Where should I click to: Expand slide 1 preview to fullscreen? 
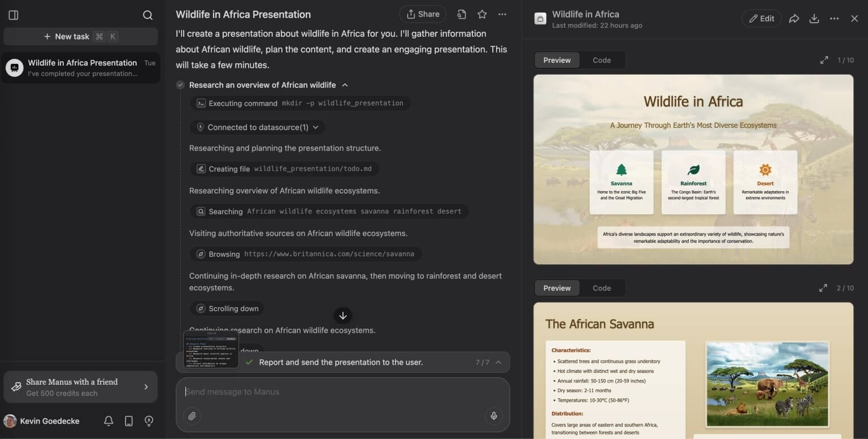click(x=824, y=59)
